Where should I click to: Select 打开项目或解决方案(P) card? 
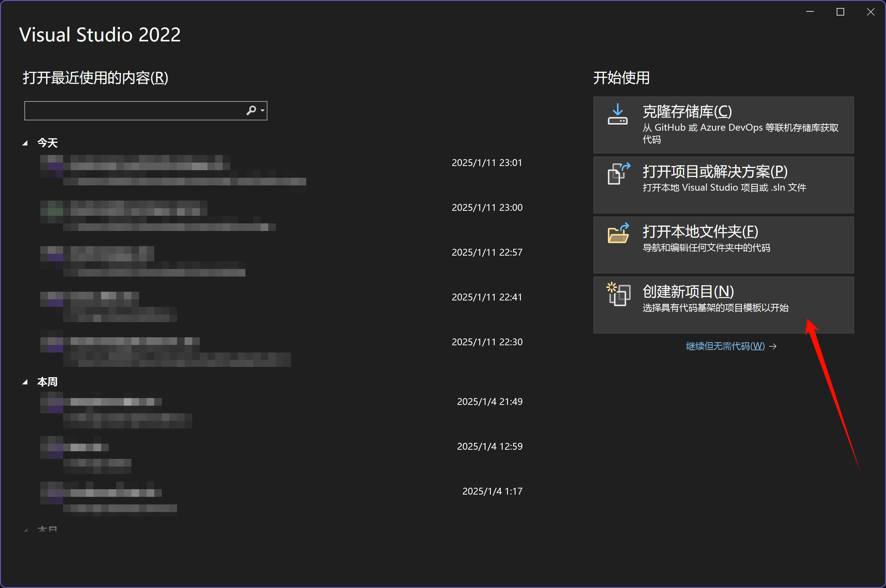pos(723,185)
